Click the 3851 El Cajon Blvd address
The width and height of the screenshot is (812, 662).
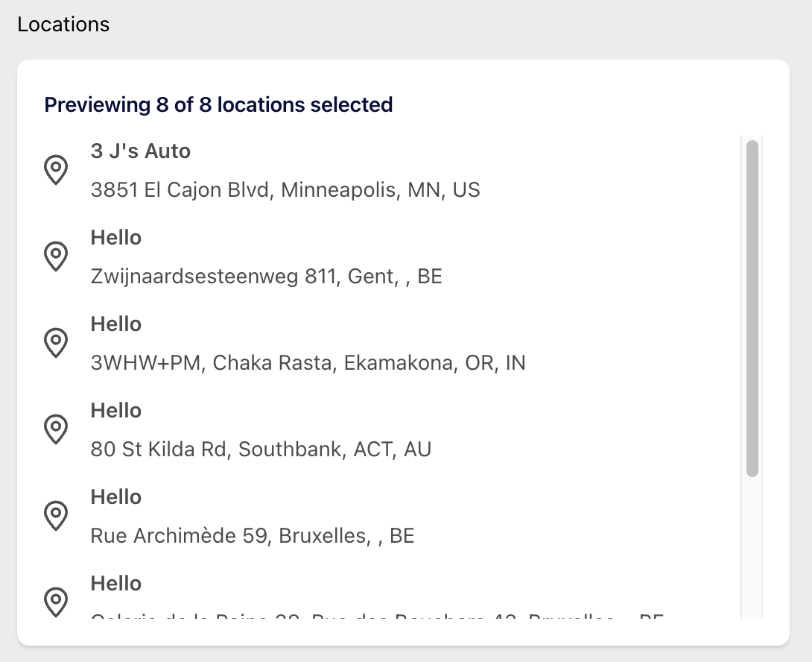point(285,190)
